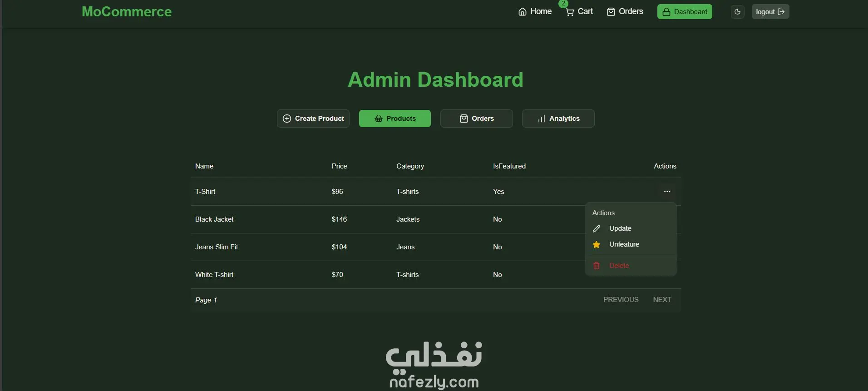Click the green Dashboard button
The image size is (868, 391).
coord(685,12)
